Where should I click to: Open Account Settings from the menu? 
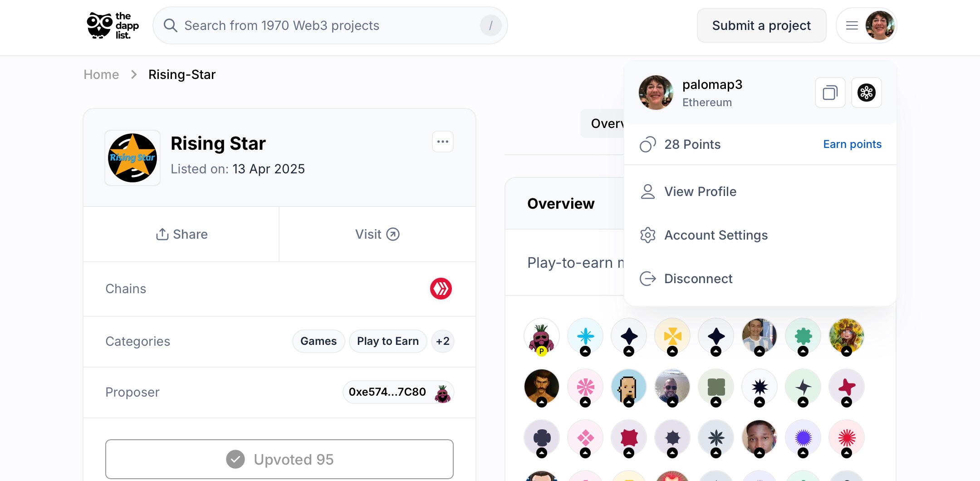pos(760,235)
